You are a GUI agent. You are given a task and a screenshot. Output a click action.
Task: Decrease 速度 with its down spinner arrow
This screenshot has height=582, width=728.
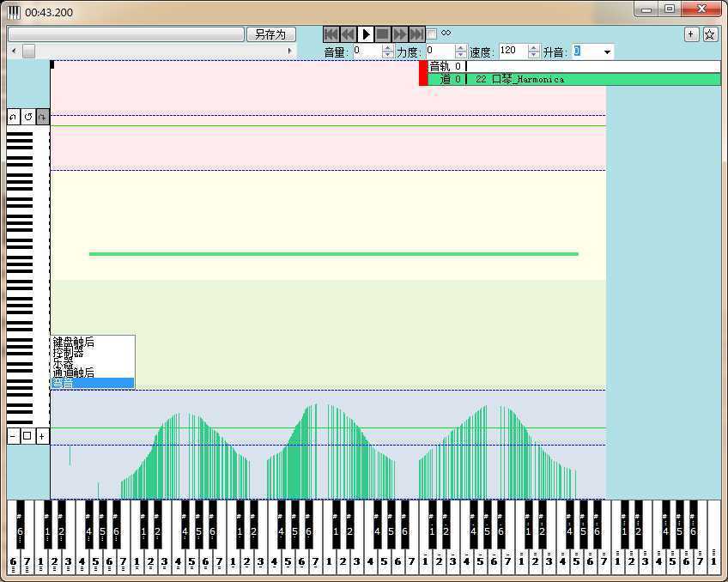coord(534,55)
